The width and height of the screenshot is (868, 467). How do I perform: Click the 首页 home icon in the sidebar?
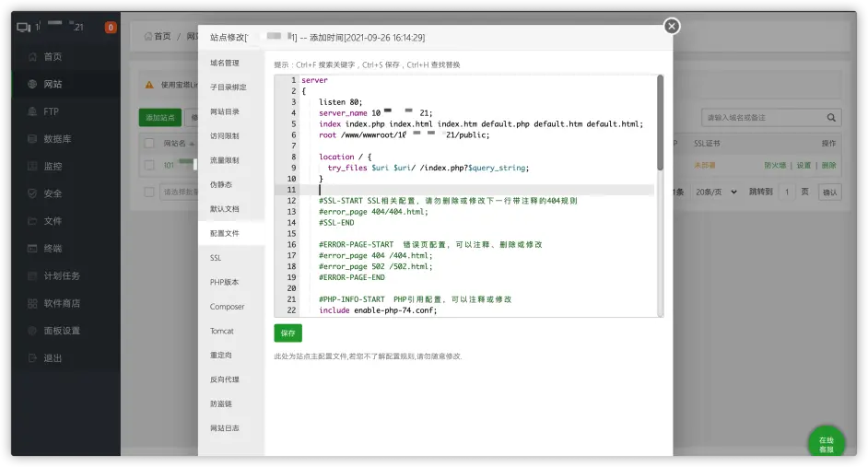click(x=32, y=56)
